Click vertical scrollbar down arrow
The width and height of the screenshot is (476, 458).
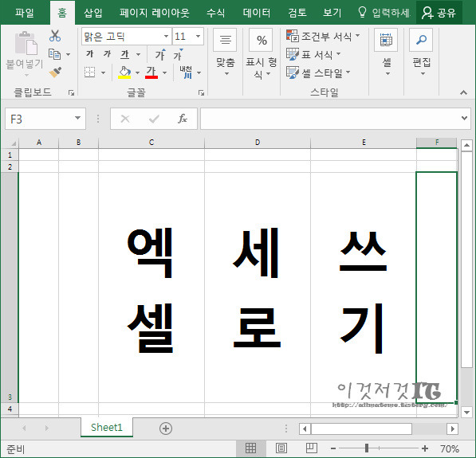[466, 413]
